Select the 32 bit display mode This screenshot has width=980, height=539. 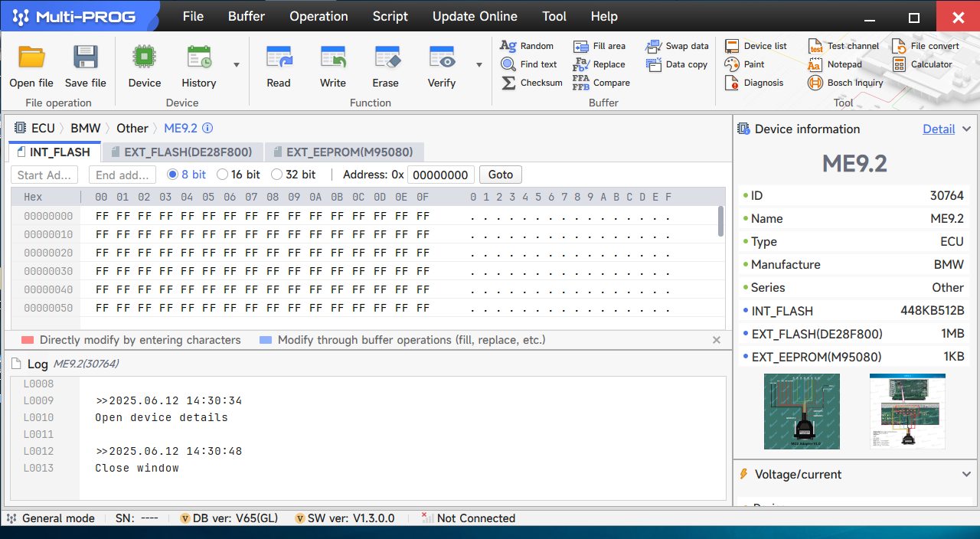pos(293,175)
